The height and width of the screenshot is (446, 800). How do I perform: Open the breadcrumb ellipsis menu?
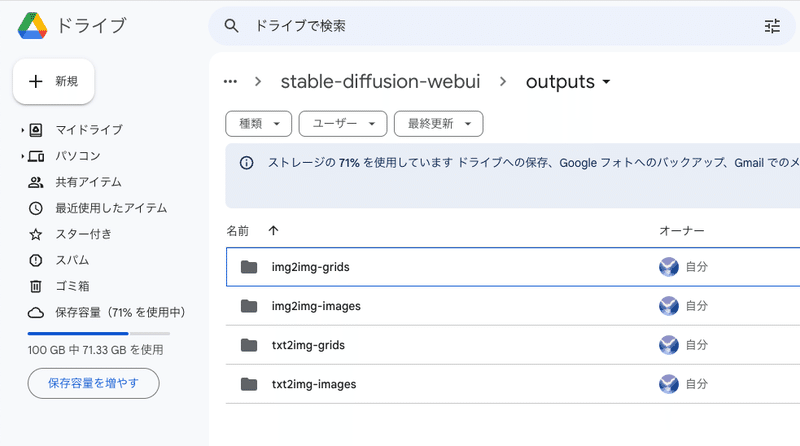coord(231,82)
